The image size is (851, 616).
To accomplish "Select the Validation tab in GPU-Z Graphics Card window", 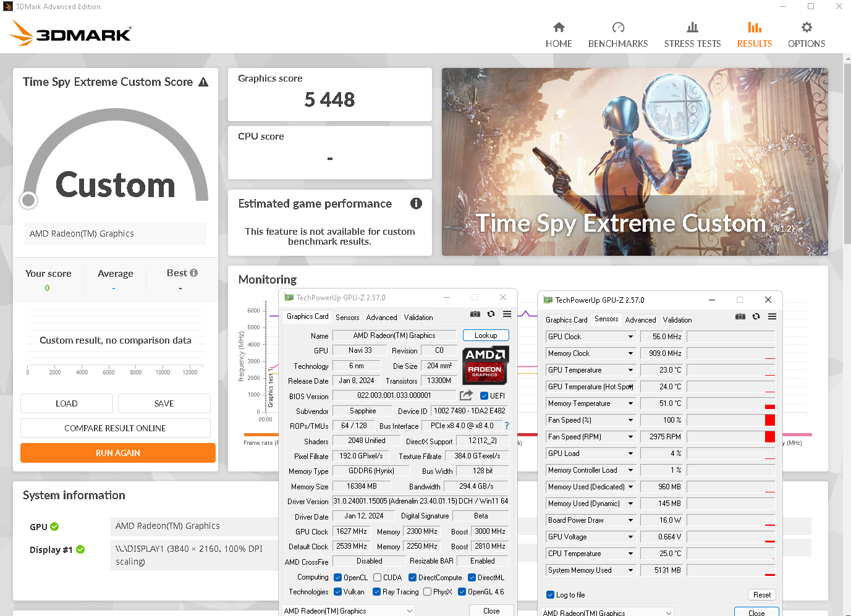I will click(418, 318).
